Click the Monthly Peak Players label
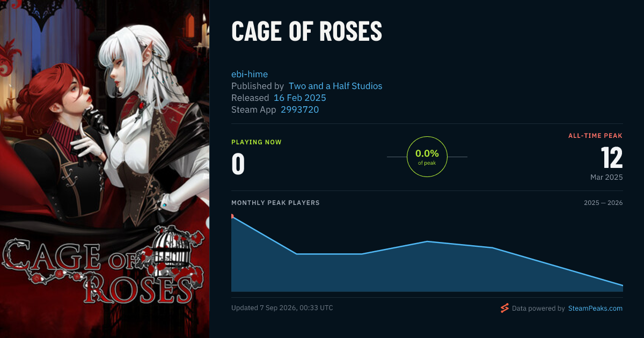This screenshot has height=338, width=644. pyautogui.click(x=275, y=203)
